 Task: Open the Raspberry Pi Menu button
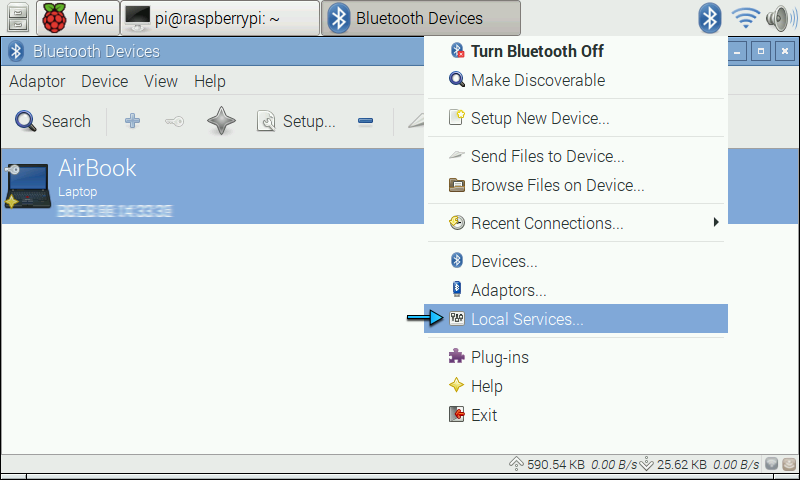coord(78,18)
